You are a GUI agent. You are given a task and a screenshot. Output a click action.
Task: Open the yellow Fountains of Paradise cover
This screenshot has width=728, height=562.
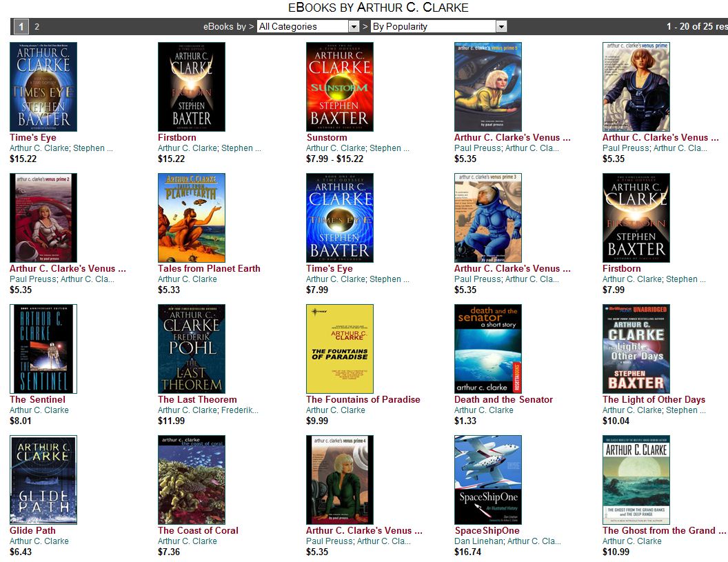[339, 349]
